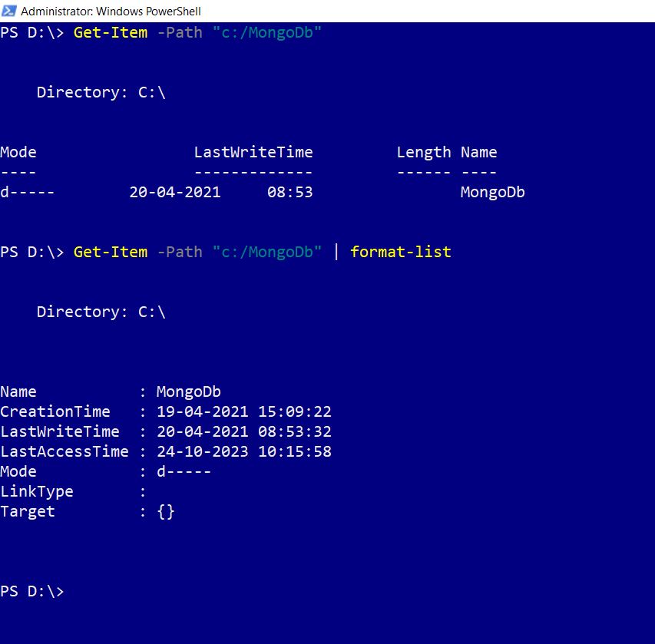Click the Name column header in table

tap(478, 152)
